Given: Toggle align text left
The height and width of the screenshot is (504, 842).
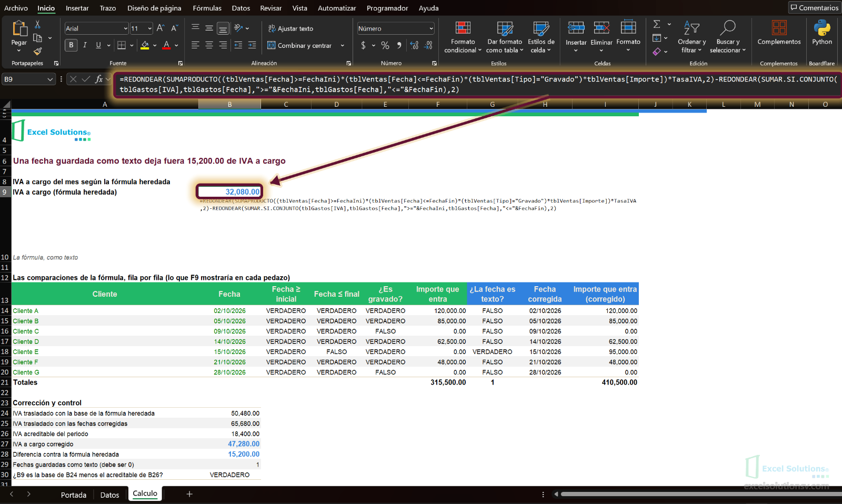Looking at the screenshot, I should [195, 45].
